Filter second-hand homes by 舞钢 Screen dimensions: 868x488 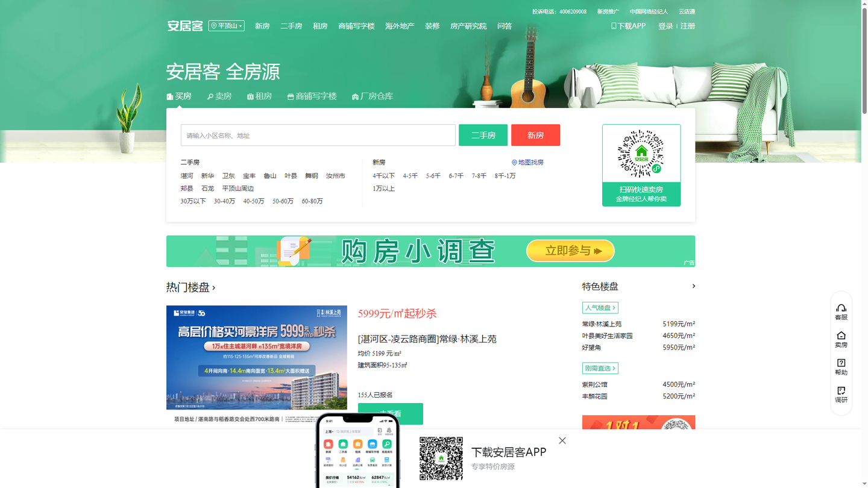tap(312, 176)
